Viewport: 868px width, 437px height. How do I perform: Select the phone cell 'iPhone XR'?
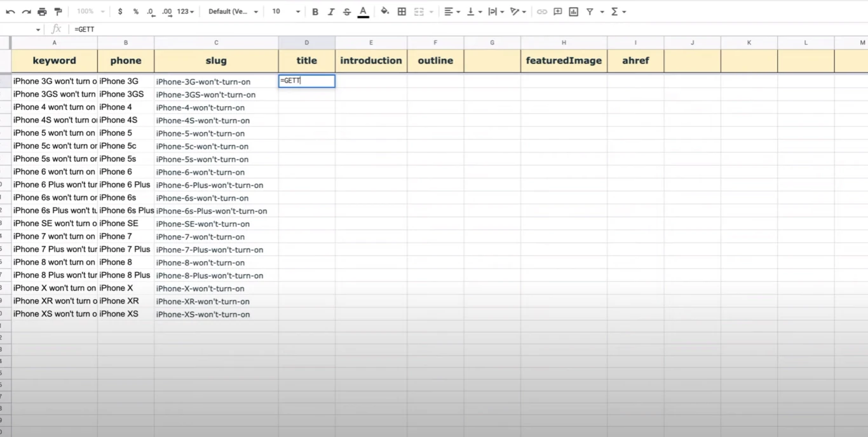pos(126,301)
